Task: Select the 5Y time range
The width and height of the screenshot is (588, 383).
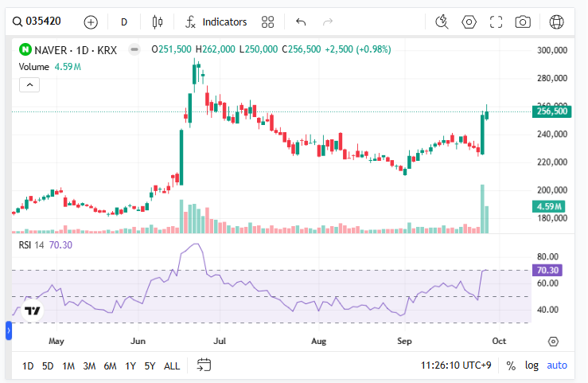Action: (x=150, y=365)
